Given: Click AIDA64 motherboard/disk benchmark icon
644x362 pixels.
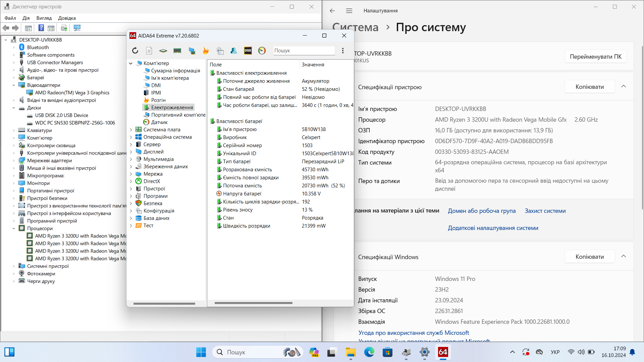Looking at the screenshot, I should tap(163, 51).
